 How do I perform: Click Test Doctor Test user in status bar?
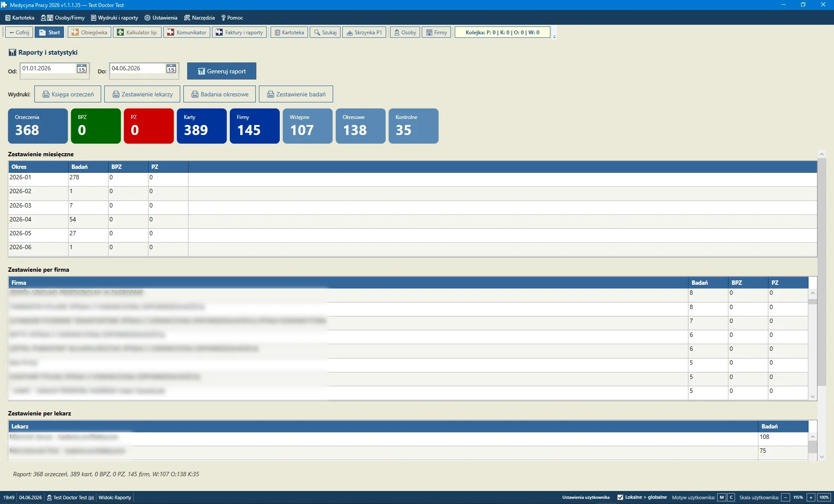(70, 497)
